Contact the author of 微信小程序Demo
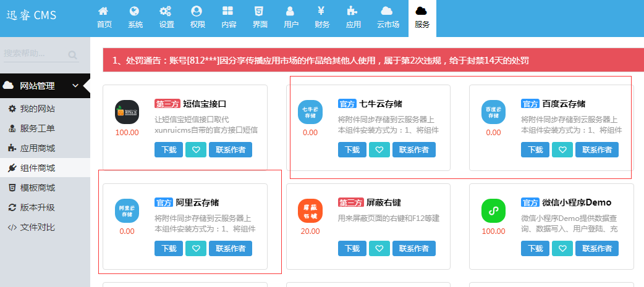The height and width of the screenshot is (287, 644). 597,249
